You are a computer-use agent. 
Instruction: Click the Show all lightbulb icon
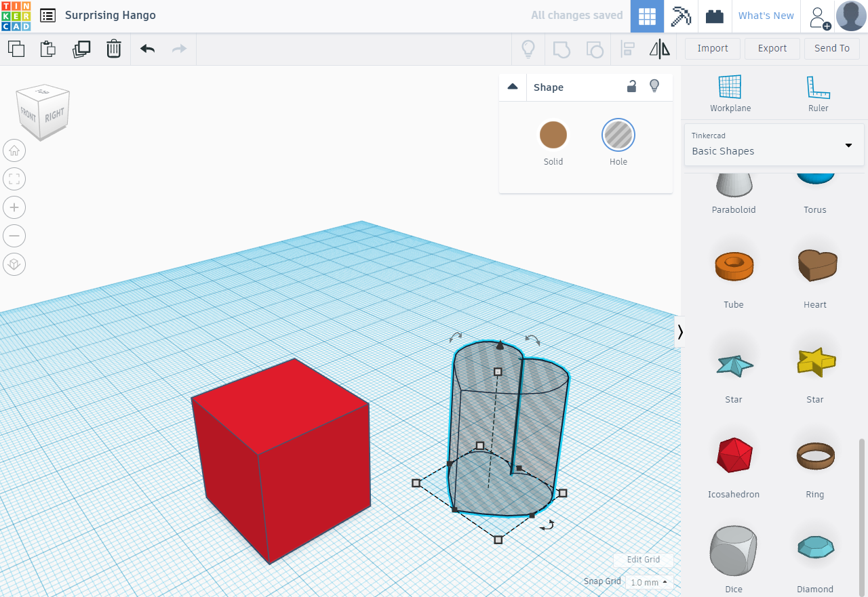[x=528, y=49]
